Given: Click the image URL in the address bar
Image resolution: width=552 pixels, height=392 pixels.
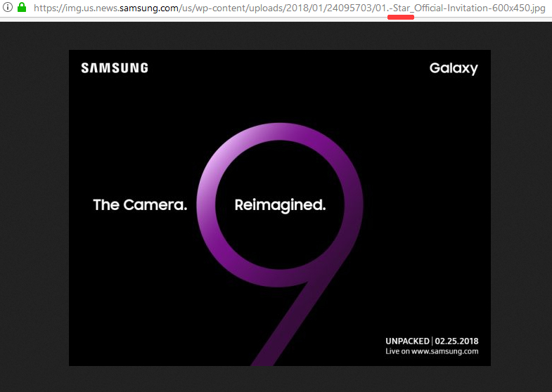Looking at the screenshot, I should pyautogui.click(x=290, y=8).
